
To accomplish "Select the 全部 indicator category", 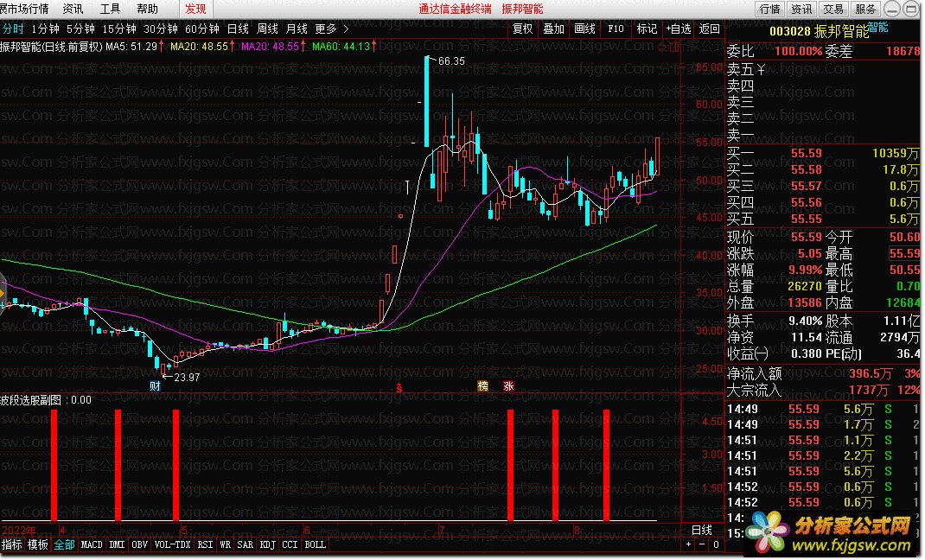I will point(64,545).
